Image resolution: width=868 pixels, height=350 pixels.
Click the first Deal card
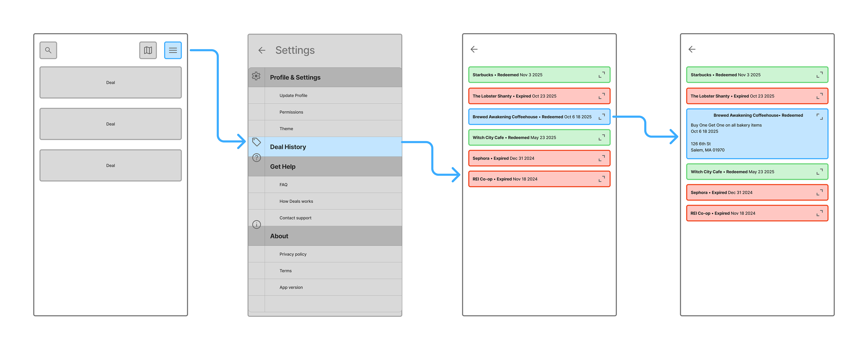[x=111, y=82]
